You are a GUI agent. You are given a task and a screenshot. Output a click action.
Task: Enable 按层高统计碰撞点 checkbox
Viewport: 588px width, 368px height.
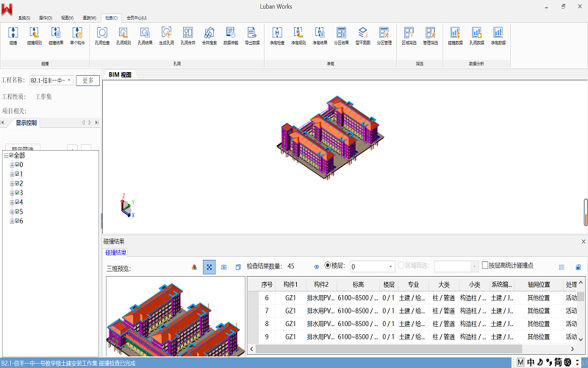click(x=485, y=265)
